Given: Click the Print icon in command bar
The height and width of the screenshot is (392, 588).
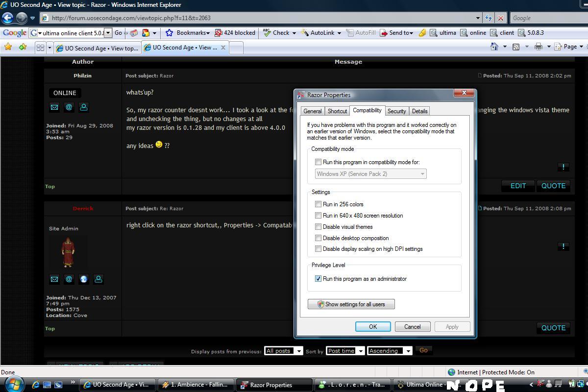Looking at the screenshot, I should (x=538, y=47).
